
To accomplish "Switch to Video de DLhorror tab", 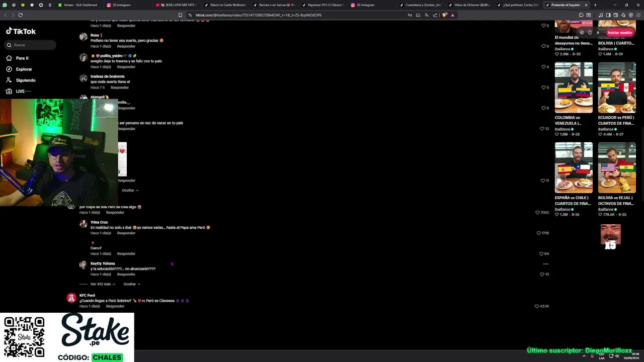I will coord(469,5).
